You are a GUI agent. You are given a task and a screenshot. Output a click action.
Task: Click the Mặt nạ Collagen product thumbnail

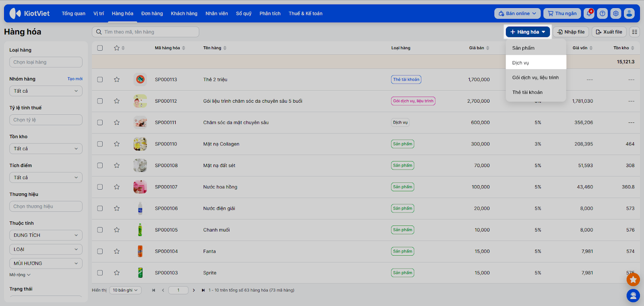pyautogui.click(x=140, y=144)
